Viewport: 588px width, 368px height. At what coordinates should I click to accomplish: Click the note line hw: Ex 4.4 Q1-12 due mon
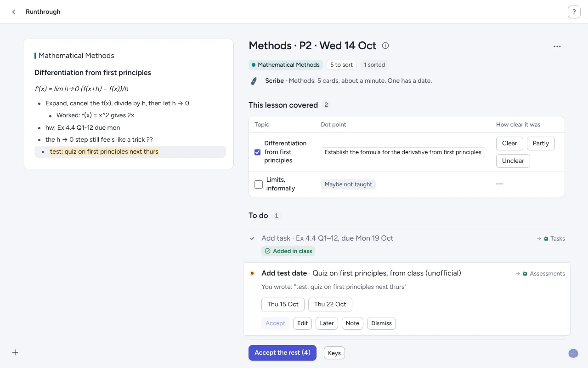click(x=83, y=127)
